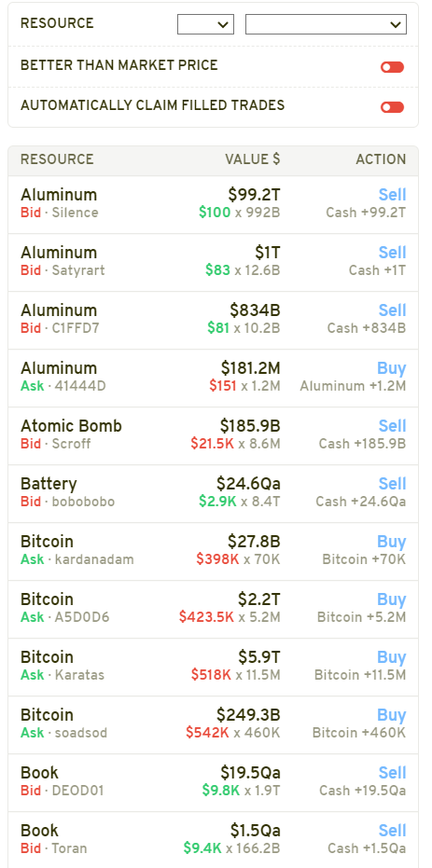This screenshot has width=432, height=868.
Task: Buy Bitcoin from Karatas's ask
Action: click(392, 657)
